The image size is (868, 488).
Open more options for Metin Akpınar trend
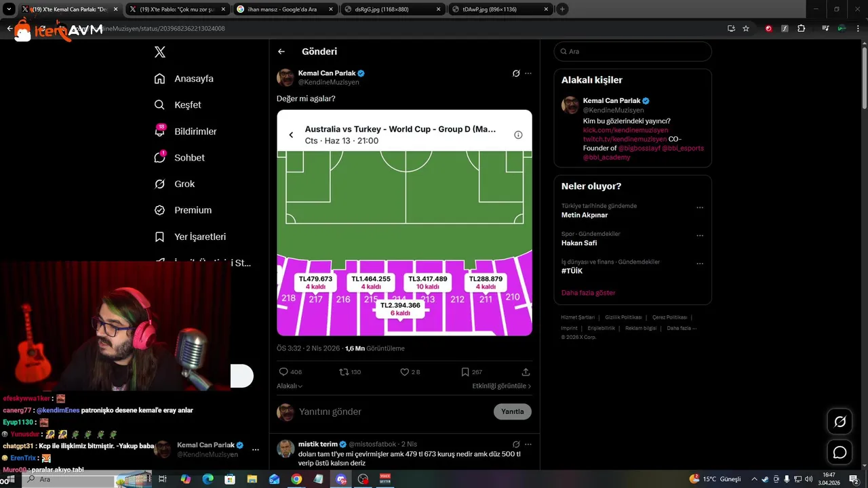click(x=700, y=207)
